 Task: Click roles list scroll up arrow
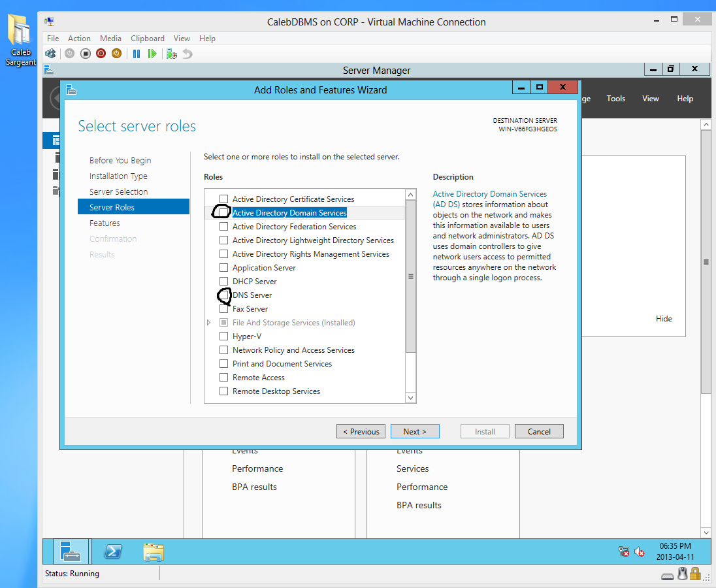[x=410, y=195]
